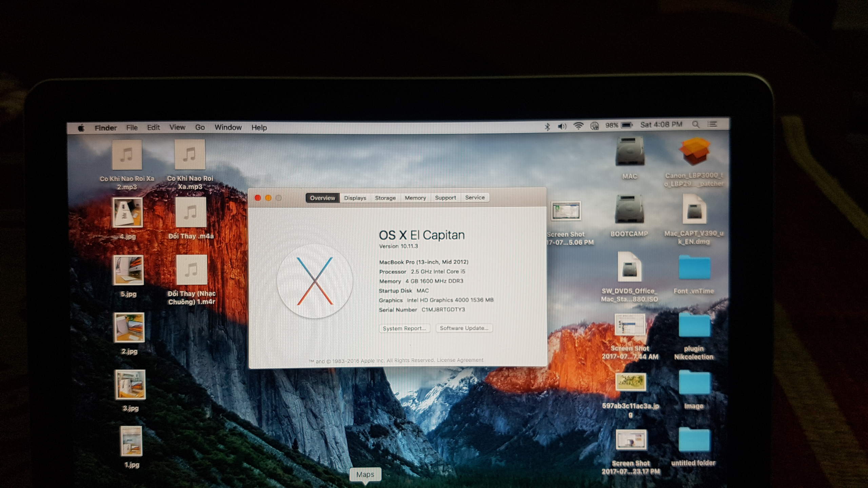Select Mac_CAPT_V390 dmg file
This screenshot has height=488, width=868.
(x=694, y=209)
